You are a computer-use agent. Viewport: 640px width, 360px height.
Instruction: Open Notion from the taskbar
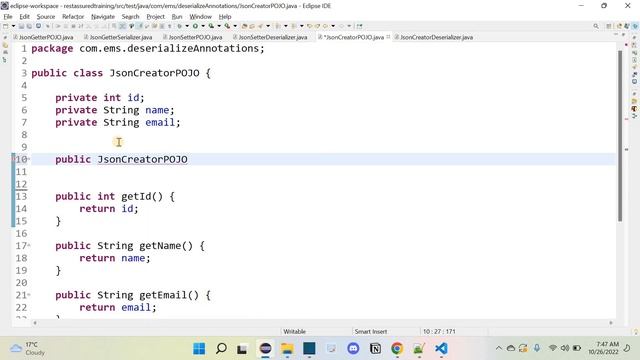tap(376, 349)
